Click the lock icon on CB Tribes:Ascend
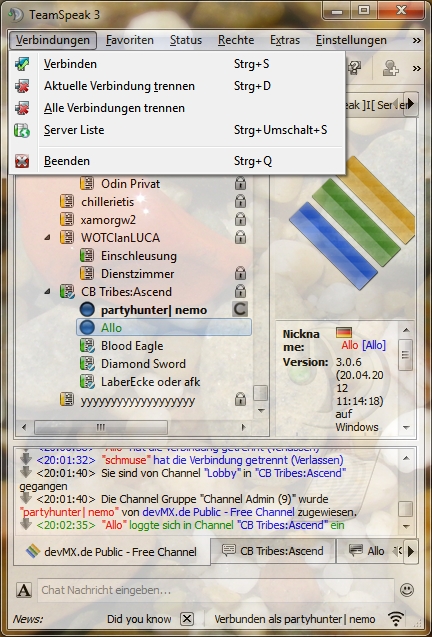The image size is (432, 637). (x=240, y=291)
